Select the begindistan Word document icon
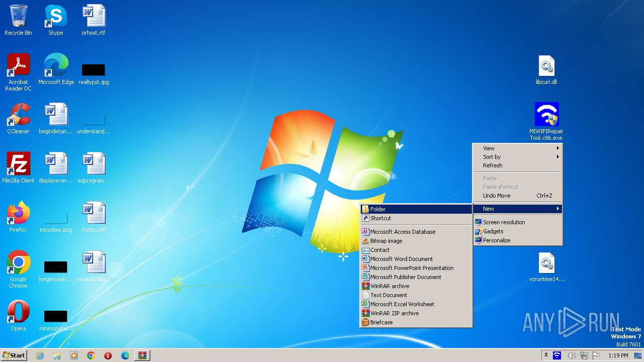 56,118
